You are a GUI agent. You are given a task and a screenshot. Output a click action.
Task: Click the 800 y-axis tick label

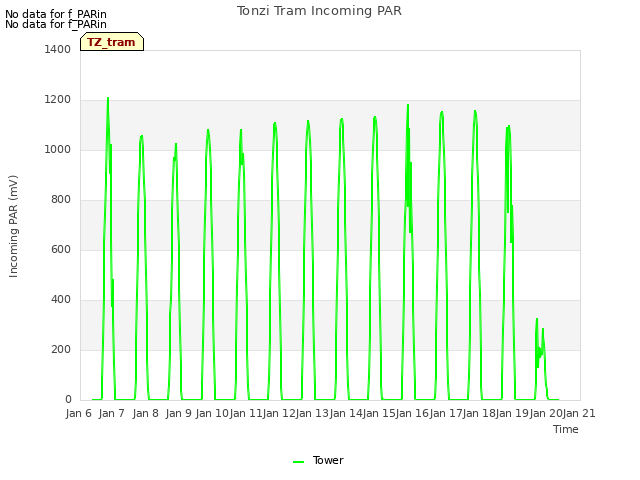point(61,200)
